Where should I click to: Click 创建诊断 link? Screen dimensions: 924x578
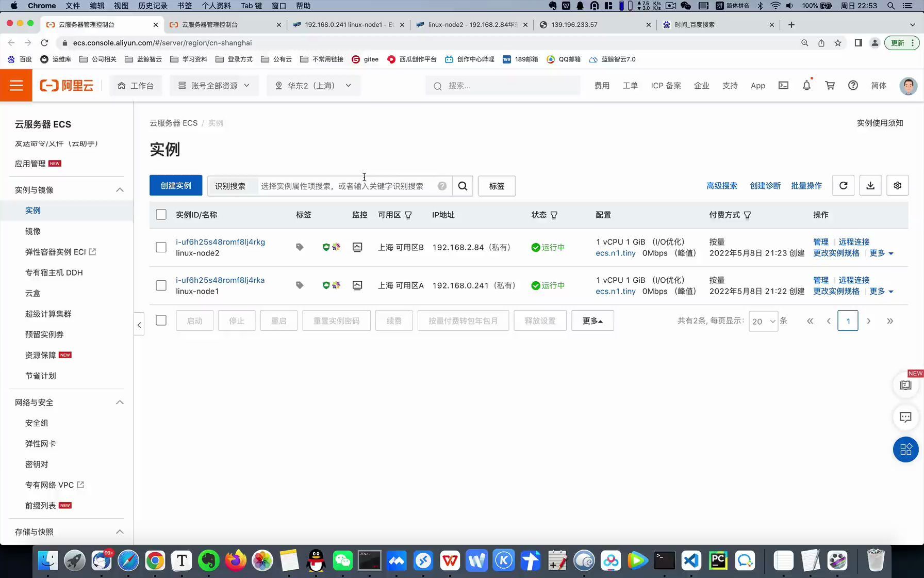pyautogui.click(x=765, y=186)
